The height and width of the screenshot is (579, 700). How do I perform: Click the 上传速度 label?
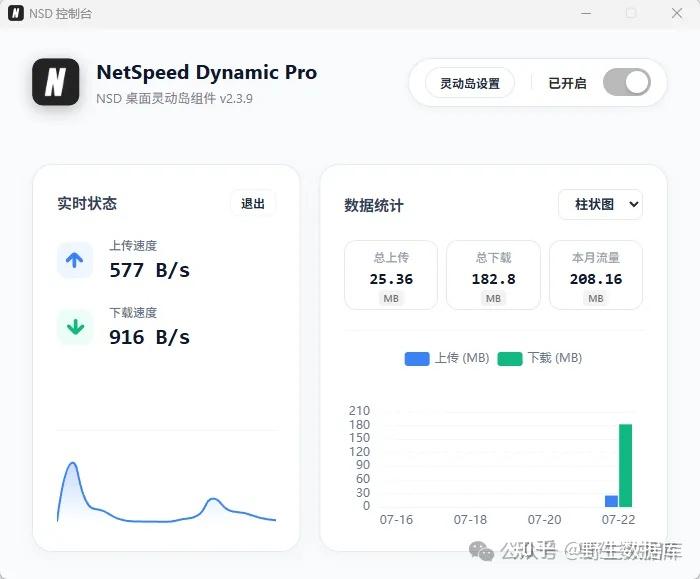[133, 246]
